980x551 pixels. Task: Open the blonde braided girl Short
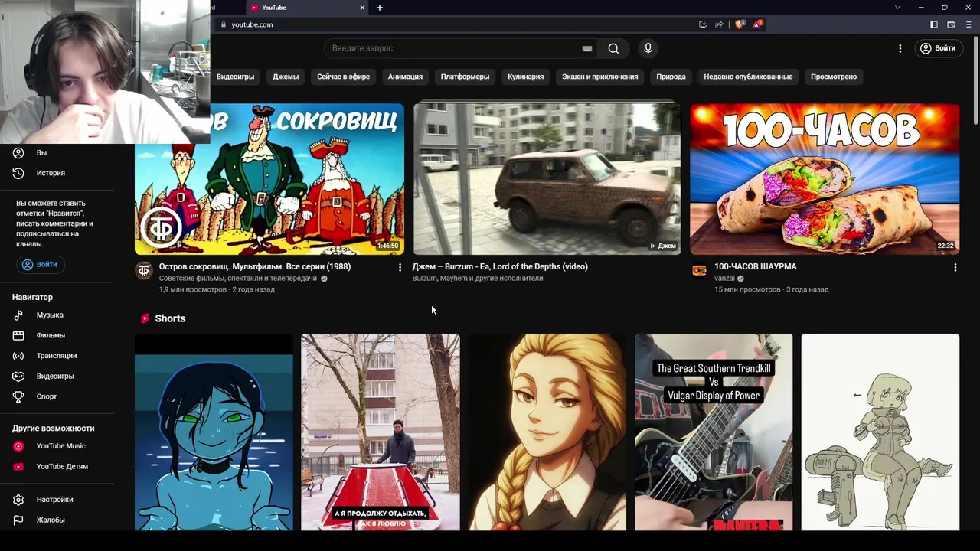click(547, 432)
